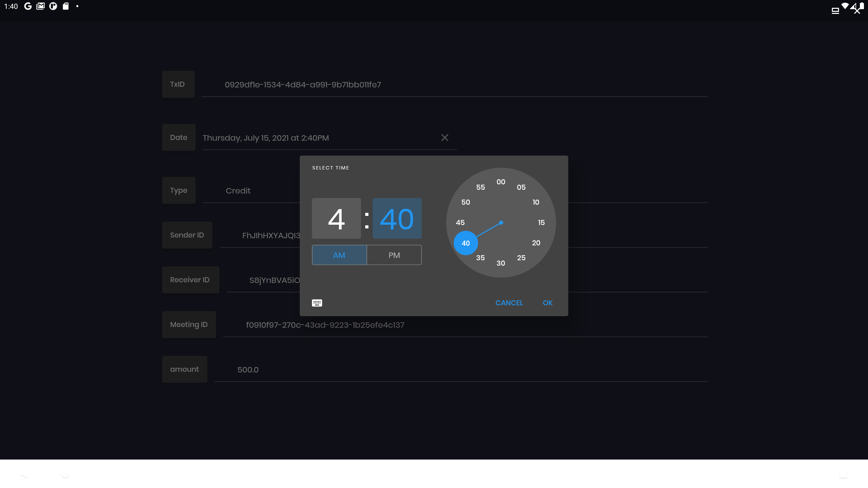The height and width of the screenshot is (488, 868).
Task: Click the hours field showing 4
Action: point(336,218)
